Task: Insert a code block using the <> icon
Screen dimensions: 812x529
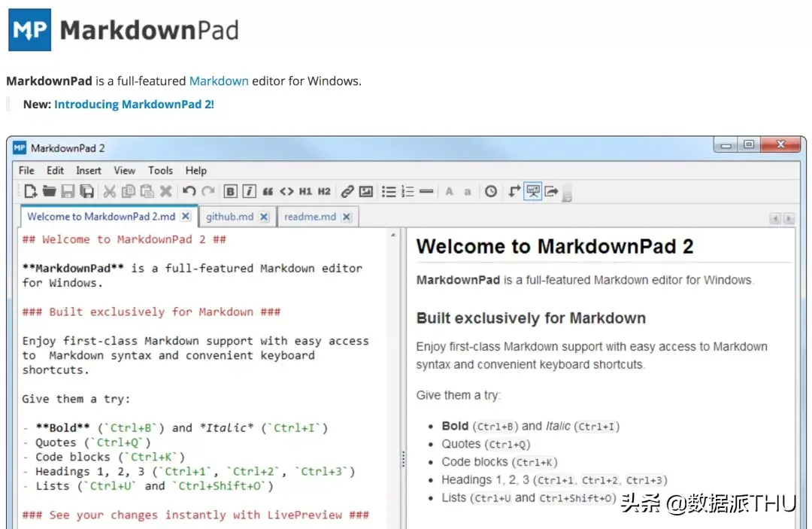Action: coord(286,192)
